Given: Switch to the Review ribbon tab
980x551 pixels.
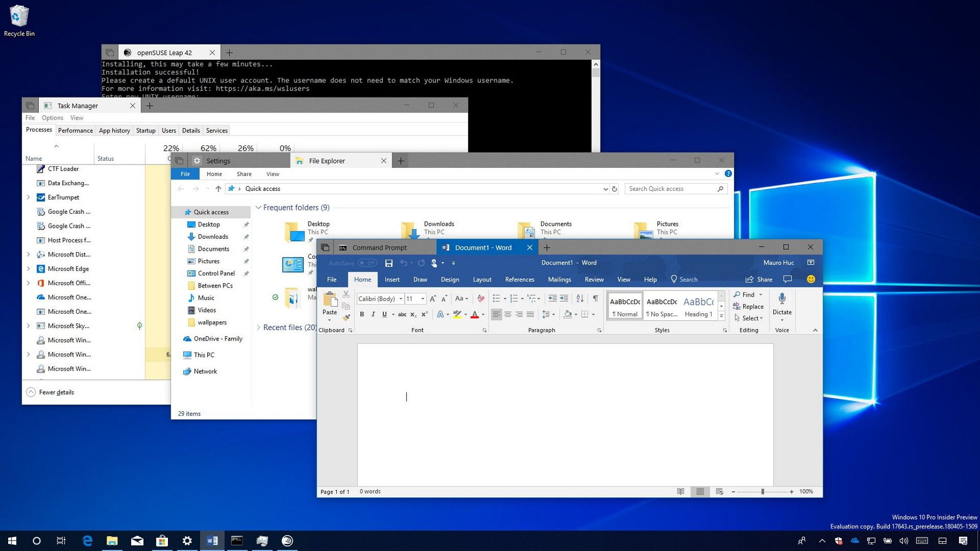Looking at the screenshot, I should tap(594, 279).
